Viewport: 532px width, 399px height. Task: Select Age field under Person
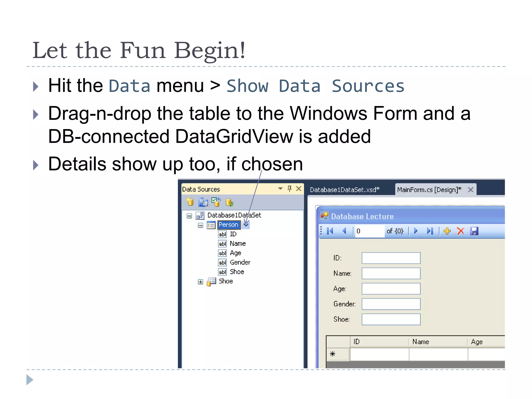point(235,253)
